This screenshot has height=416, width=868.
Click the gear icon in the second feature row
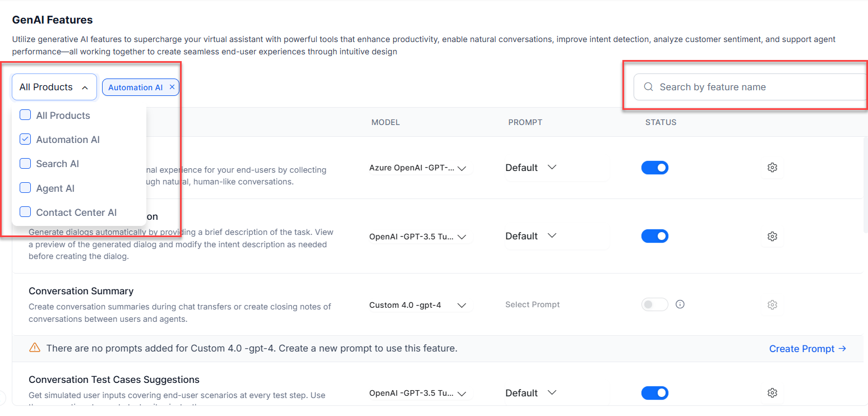tap(772, 236)
